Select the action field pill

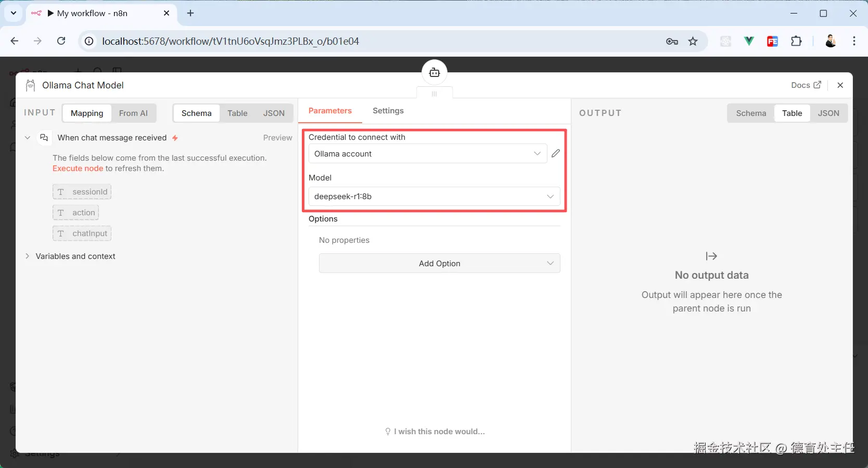coord(76,213)
